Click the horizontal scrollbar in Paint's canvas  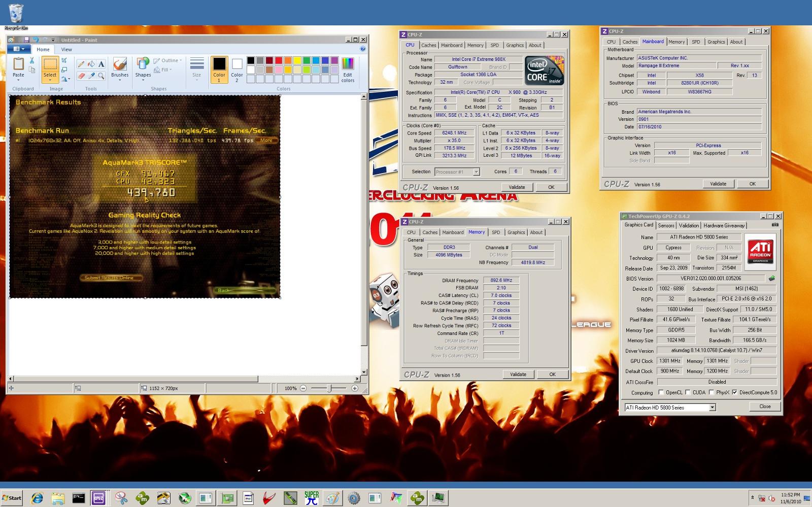tap(136, 379)
